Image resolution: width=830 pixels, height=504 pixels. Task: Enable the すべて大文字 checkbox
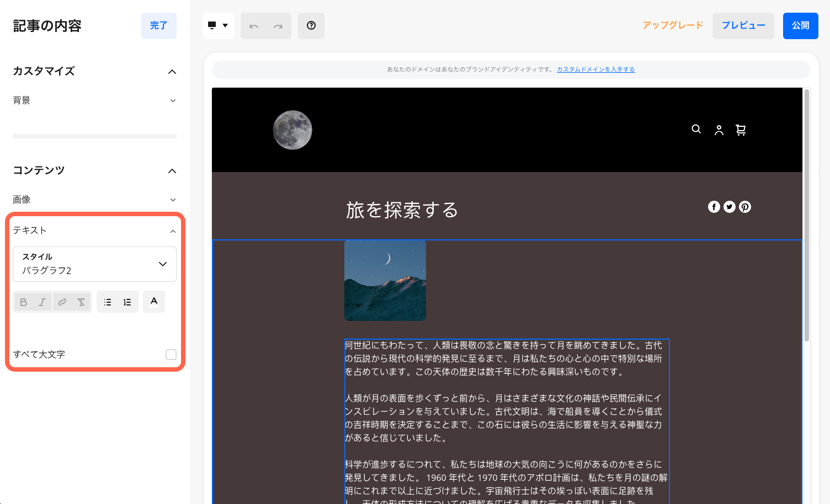click(171, 355)
